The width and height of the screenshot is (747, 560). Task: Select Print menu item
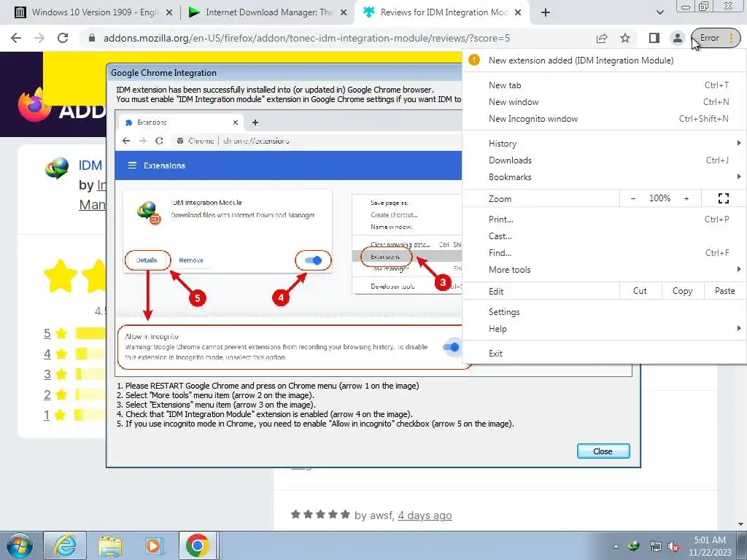[604, 219]
